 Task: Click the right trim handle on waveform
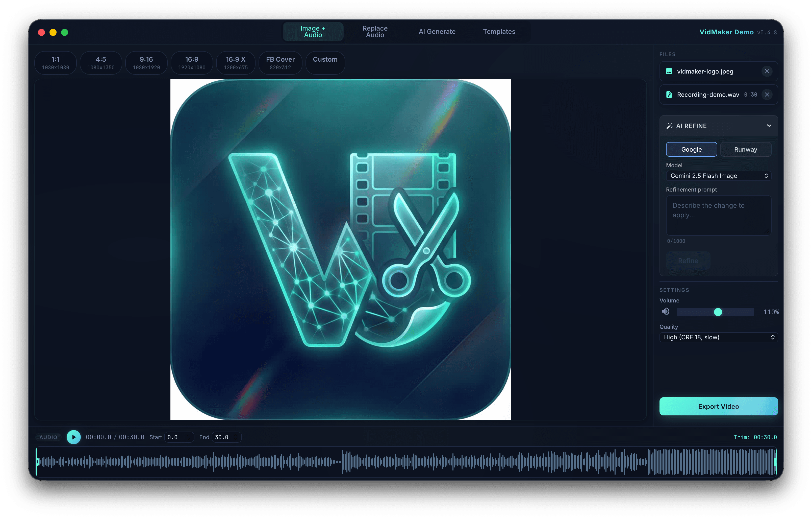[775, 461]
